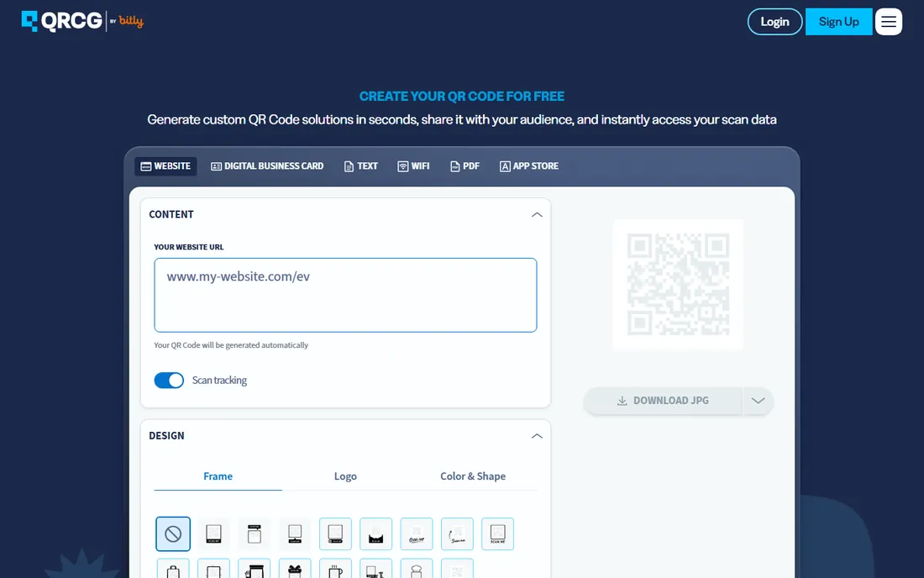The width and height of the screenshot is (924, 578).
Task: Select the Frame design tab
Action: (218, 476)
